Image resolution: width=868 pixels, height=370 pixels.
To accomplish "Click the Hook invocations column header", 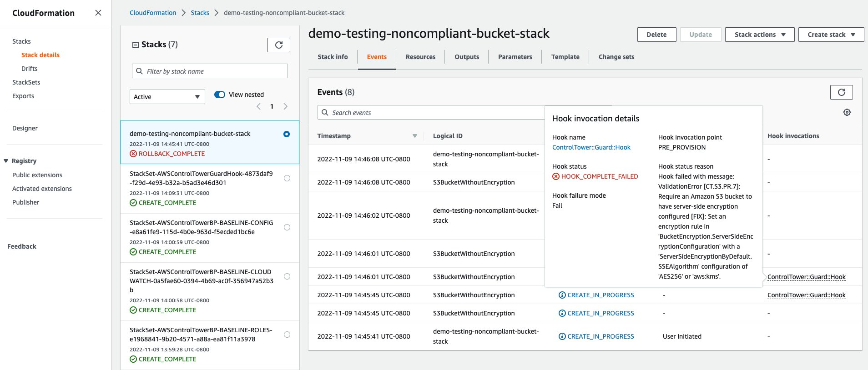I will pos(793,136).
